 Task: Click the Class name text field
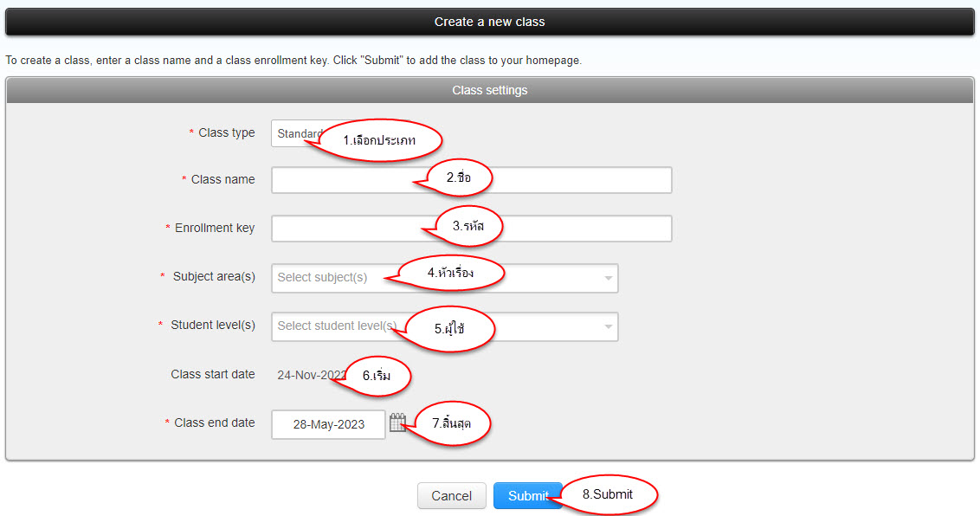346,180
